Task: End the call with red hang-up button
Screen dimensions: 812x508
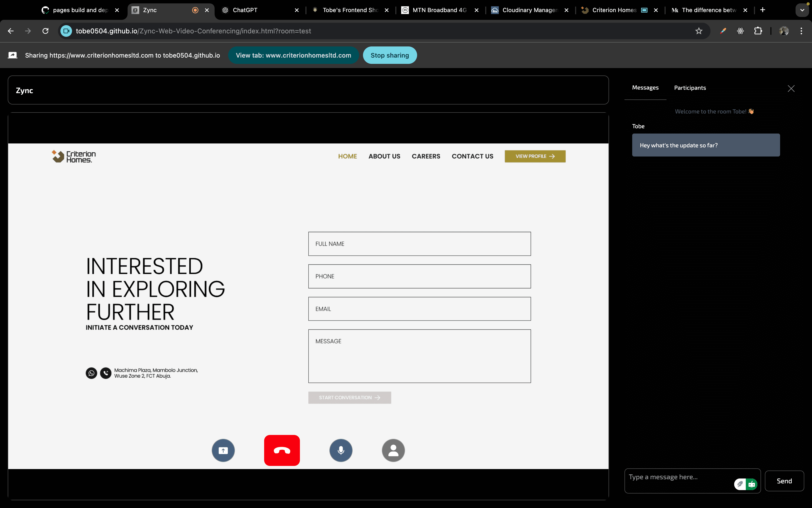Action: (x=282, y=450)
